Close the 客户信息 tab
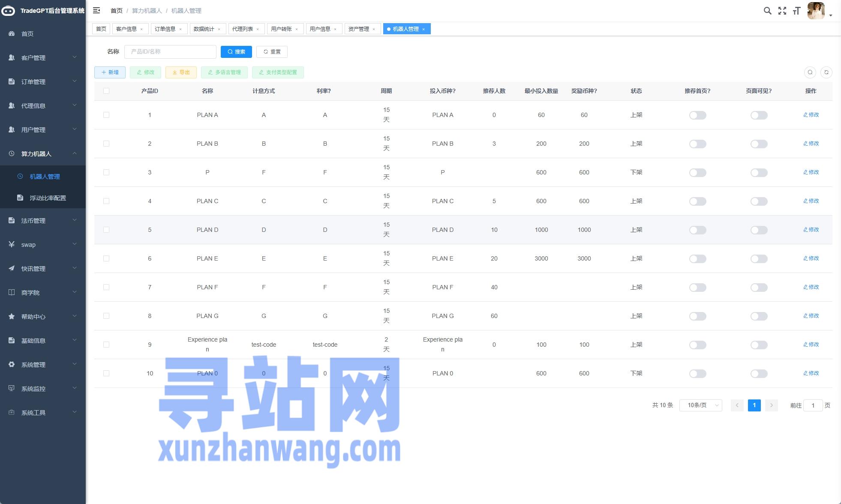 pyautogui.click(x=141, y=29)
